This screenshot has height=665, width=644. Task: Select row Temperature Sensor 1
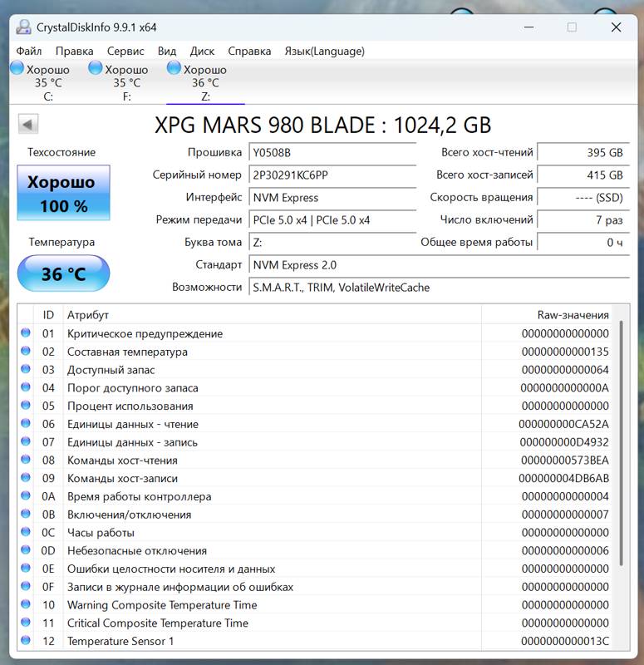(315, 641)
